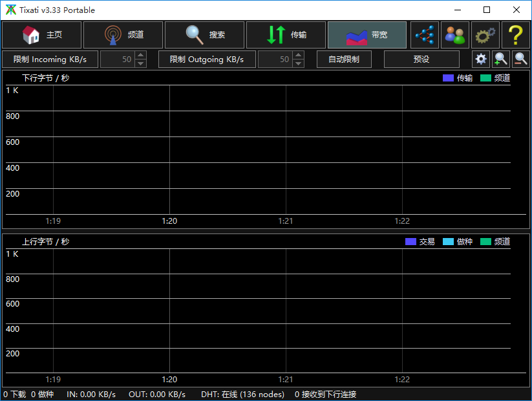Viewport: 532px width, 401px height.
Task: Switch to the 频道 channels tab
Action: [x=123, y=35]
